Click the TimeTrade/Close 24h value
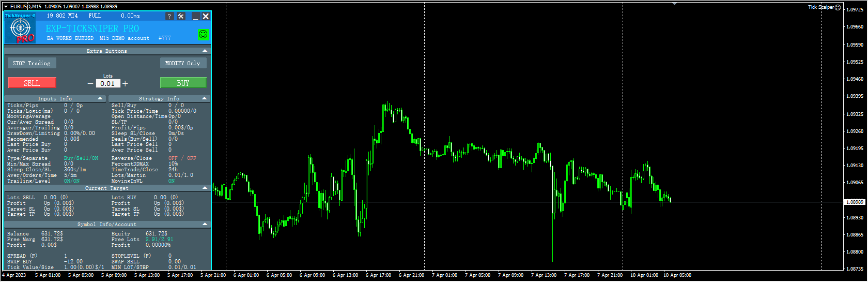The height and width of the screenshot is (282, 868). (173, 170)
